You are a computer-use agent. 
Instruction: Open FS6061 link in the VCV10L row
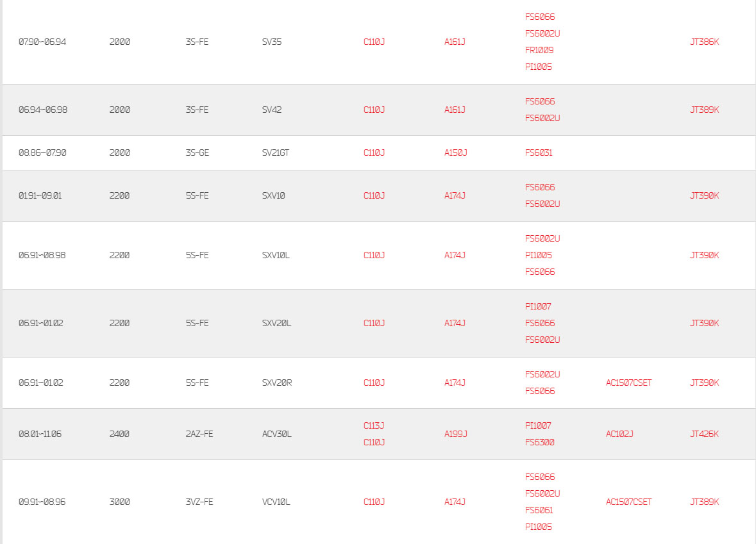539,510
